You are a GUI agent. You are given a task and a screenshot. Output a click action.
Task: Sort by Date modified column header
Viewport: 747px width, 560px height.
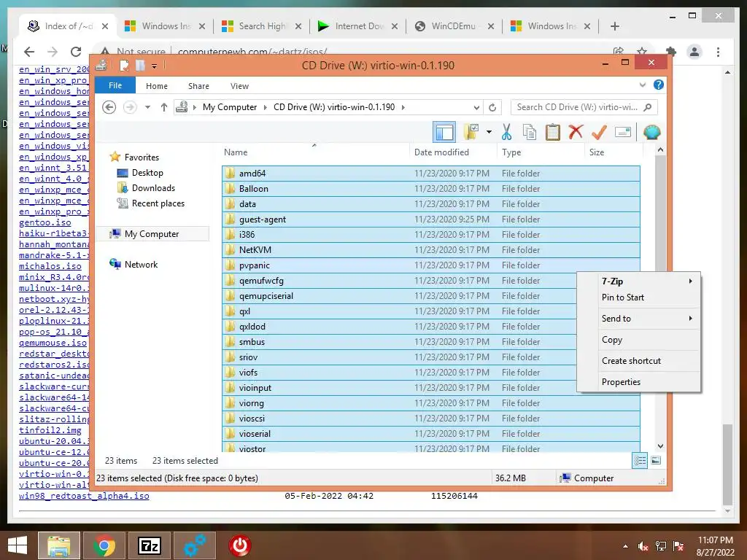click(453, 152)
